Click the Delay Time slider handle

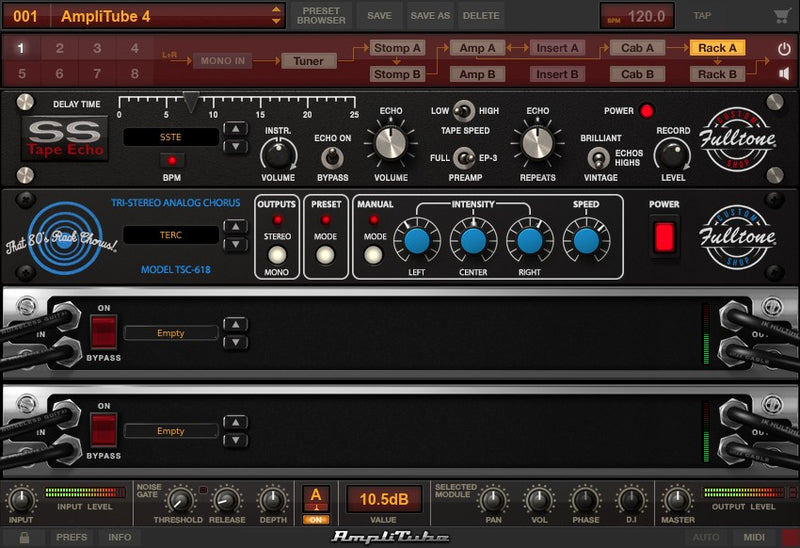click(191, 99)
